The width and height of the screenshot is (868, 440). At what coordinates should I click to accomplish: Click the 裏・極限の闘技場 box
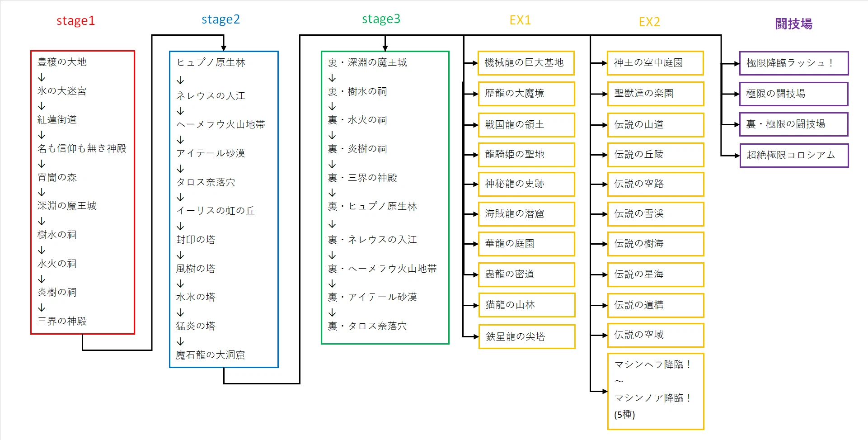click(794, 124)
